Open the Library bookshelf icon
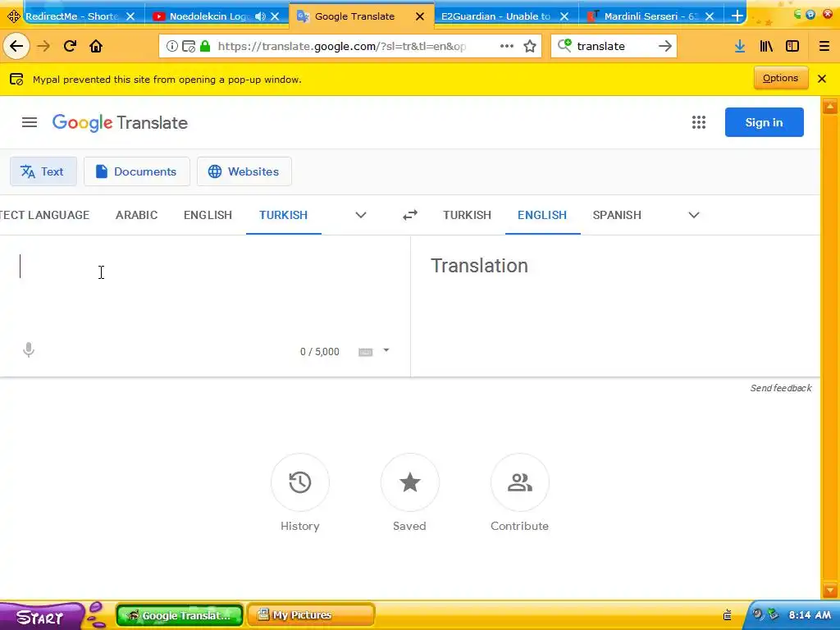This screenshot has width=840, height=630. (x=766, y=46)
